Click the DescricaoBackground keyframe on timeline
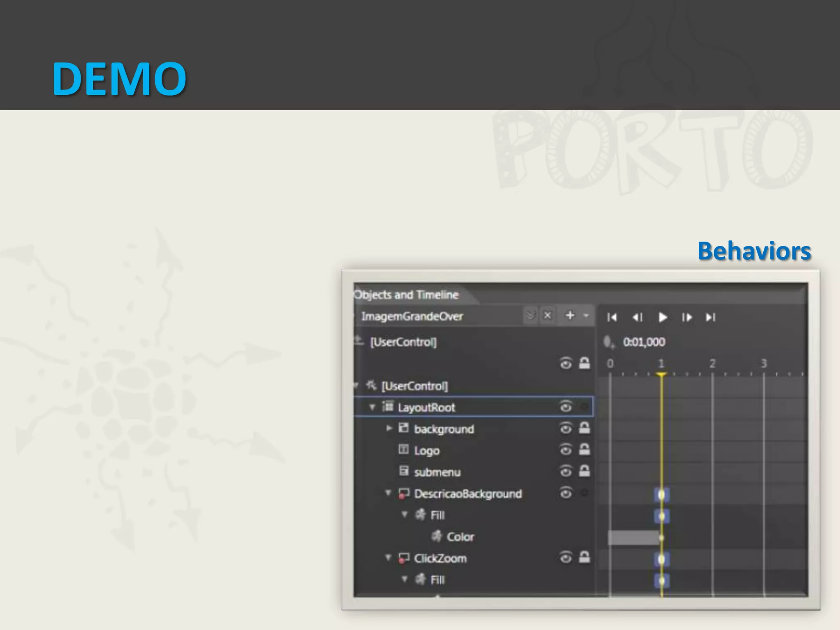 pyautogui.click(x=661, y=495)
